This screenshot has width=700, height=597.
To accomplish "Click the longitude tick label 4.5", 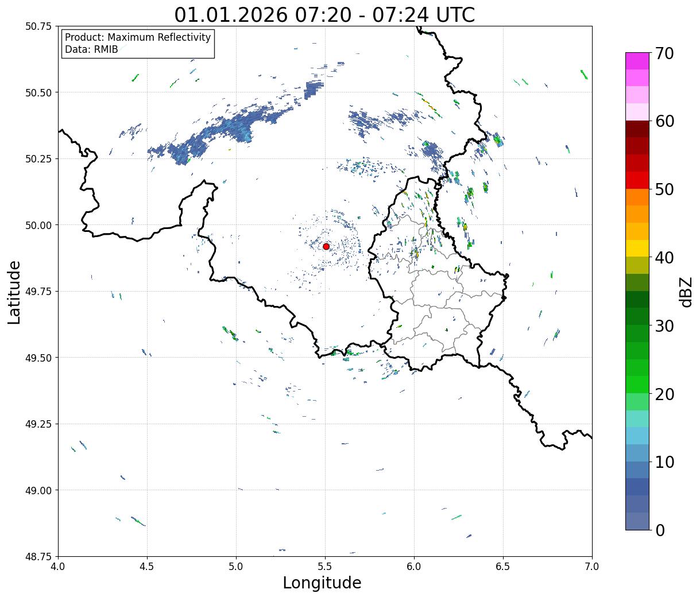I will (x=147, y=567).
